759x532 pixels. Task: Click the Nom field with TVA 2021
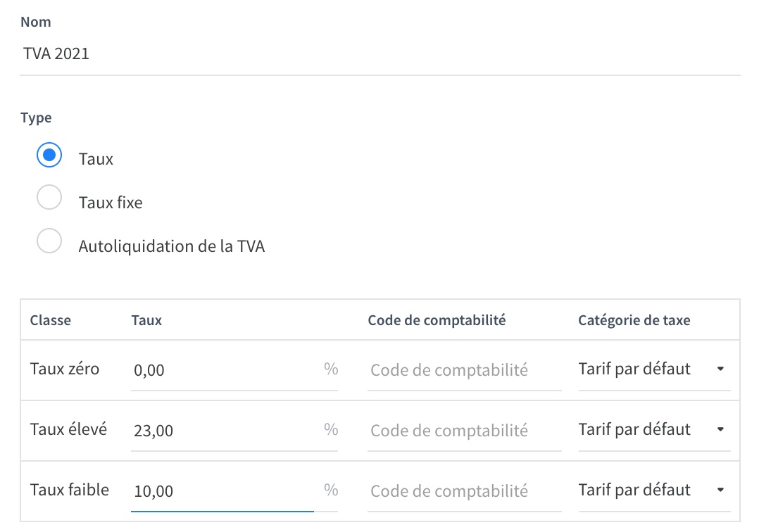click(x=380, y=54)
